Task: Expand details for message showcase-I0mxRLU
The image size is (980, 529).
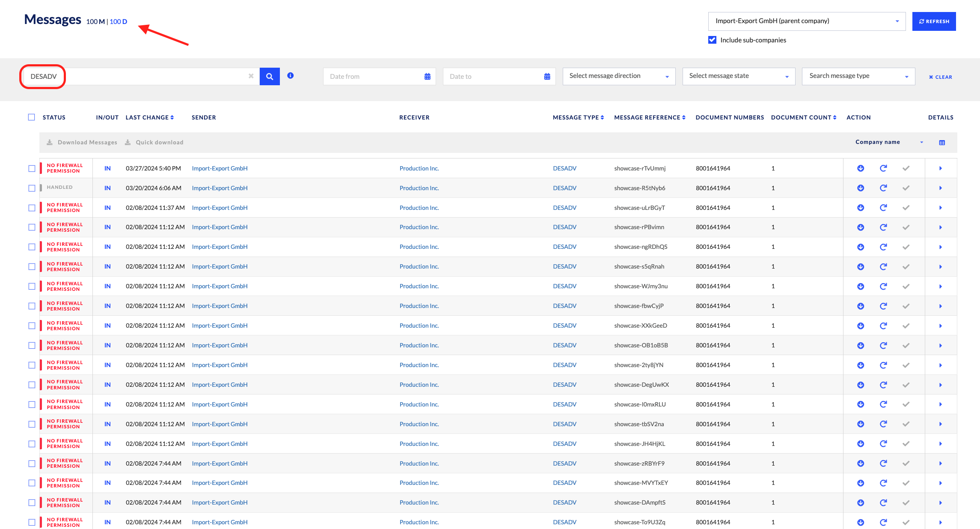Action: tap(941, 404)
